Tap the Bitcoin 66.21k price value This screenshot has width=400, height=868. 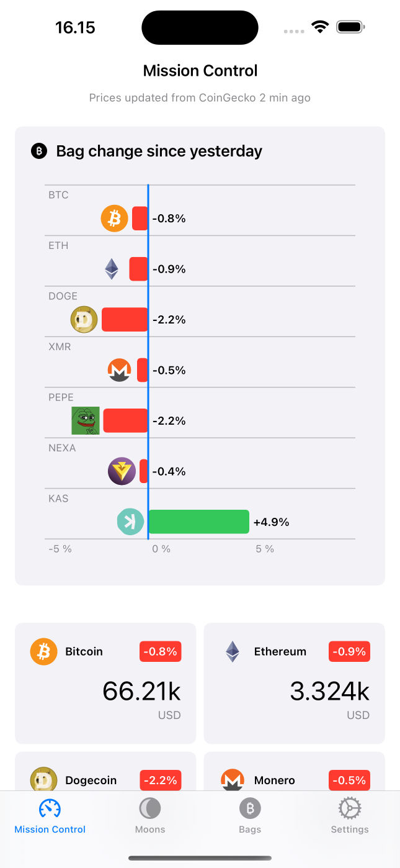click(142, 691)
